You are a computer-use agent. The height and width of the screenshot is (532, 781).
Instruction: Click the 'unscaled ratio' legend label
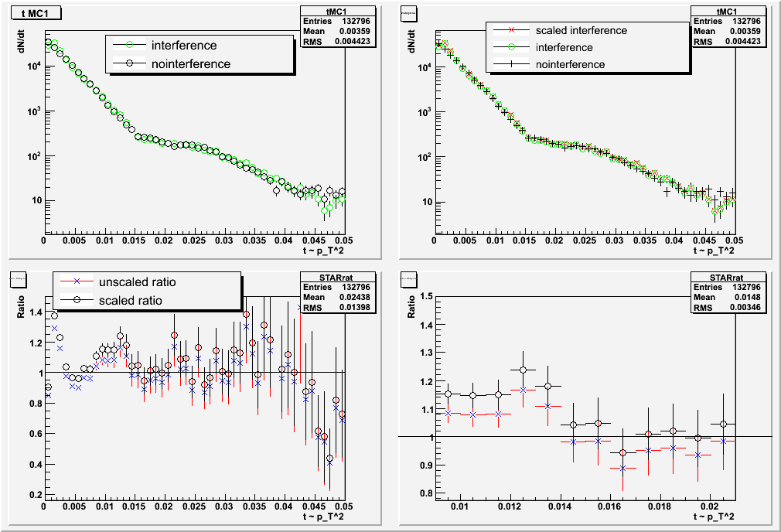pyautogui.click(x=138, y=281)
